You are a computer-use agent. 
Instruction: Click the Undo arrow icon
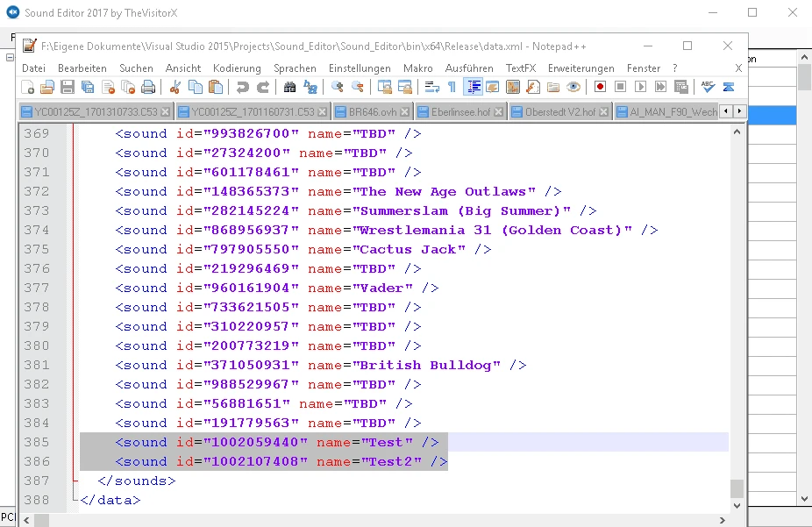click(x=242, y=87)
